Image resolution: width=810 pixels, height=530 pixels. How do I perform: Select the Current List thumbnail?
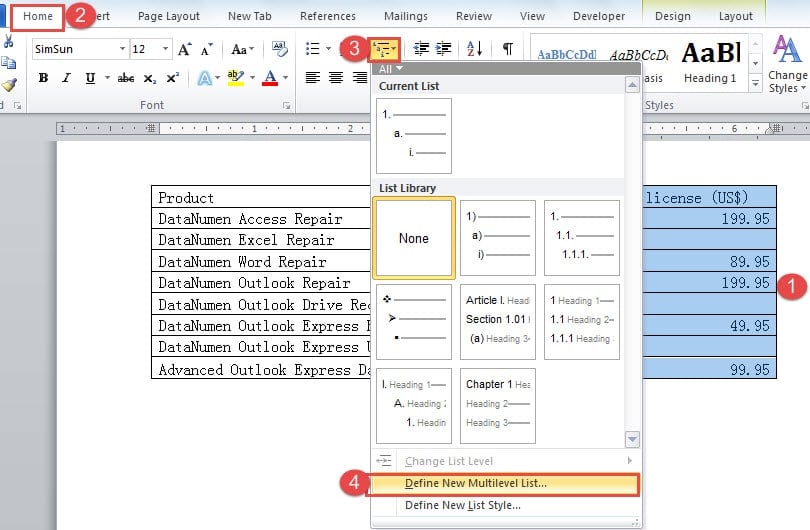pos(414,136)
